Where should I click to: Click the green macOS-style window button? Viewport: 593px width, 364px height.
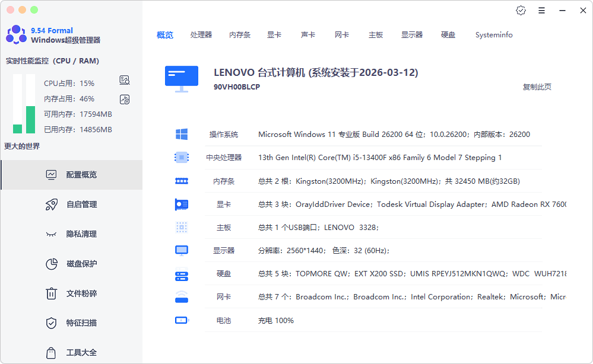tap(34, 10)
